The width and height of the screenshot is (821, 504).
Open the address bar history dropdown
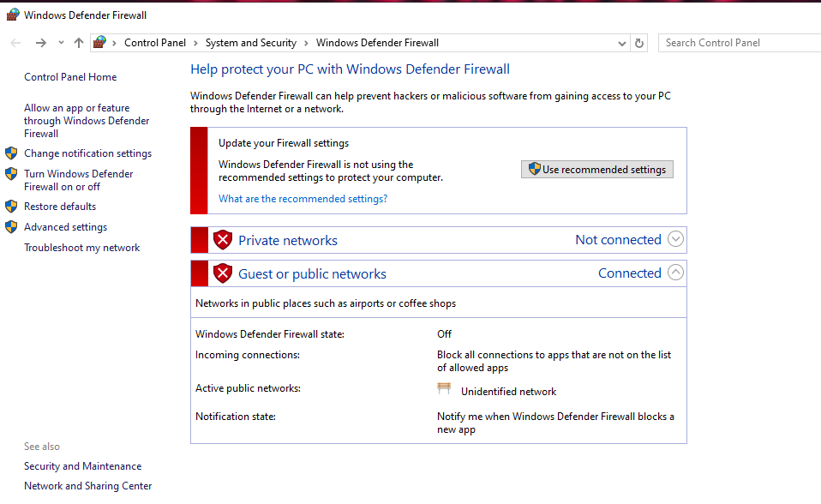(621, 43)
